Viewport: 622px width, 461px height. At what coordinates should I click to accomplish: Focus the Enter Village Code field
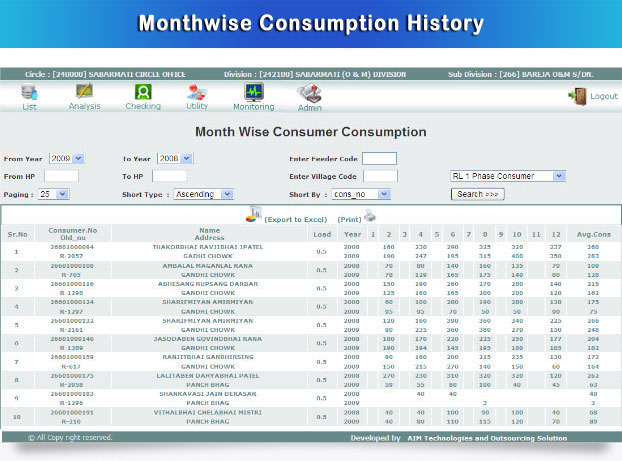(379, 176)
